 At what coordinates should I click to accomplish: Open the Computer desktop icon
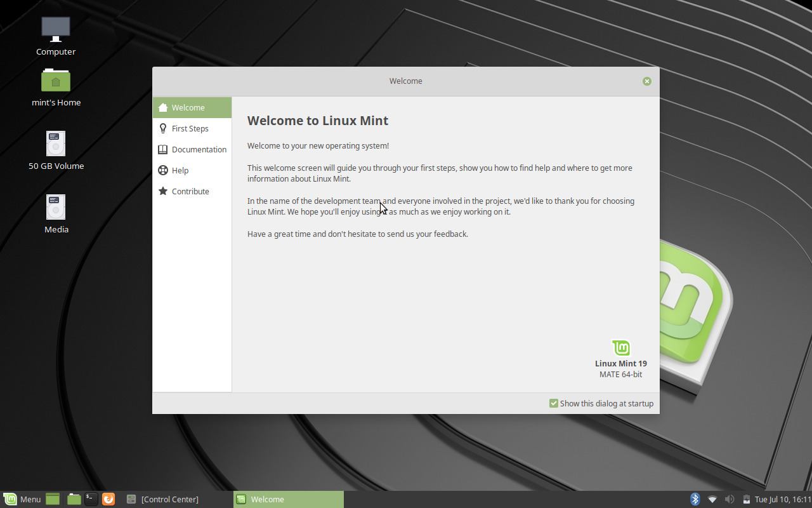click(56, 30)
